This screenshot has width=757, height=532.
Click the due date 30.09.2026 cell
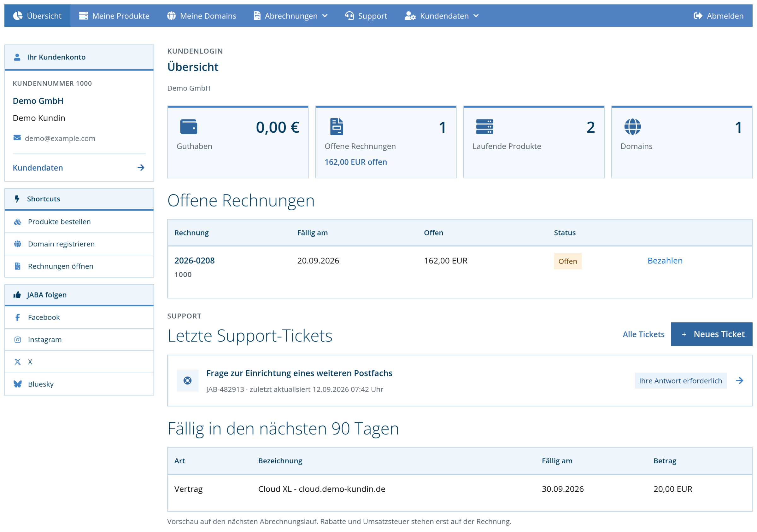(563, 489)
